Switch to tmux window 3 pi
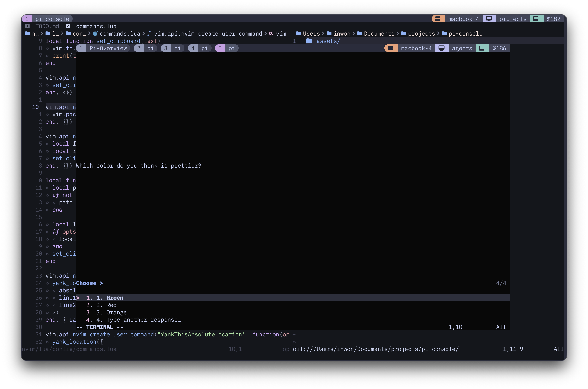 172,48
